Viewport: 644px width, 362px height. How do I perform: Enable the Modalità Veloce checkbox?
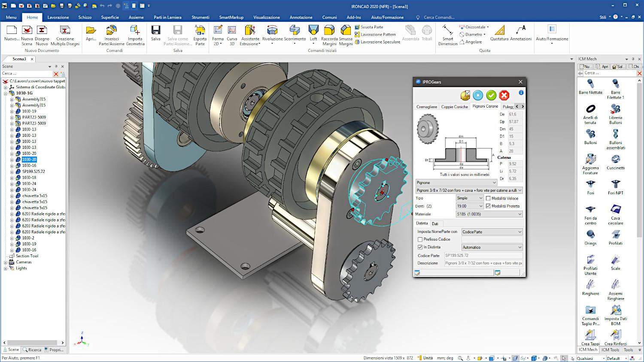(488, 198)
